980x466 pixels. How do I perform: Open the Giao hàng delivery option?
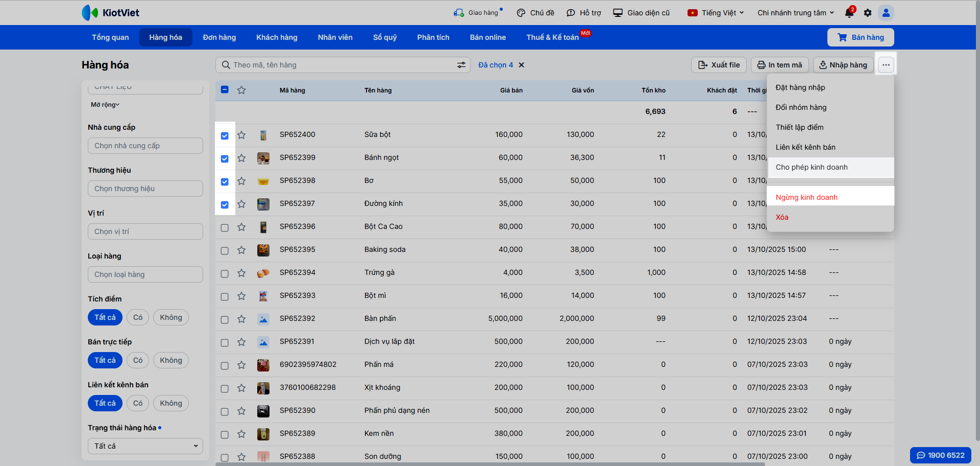(x=478, y=13)
